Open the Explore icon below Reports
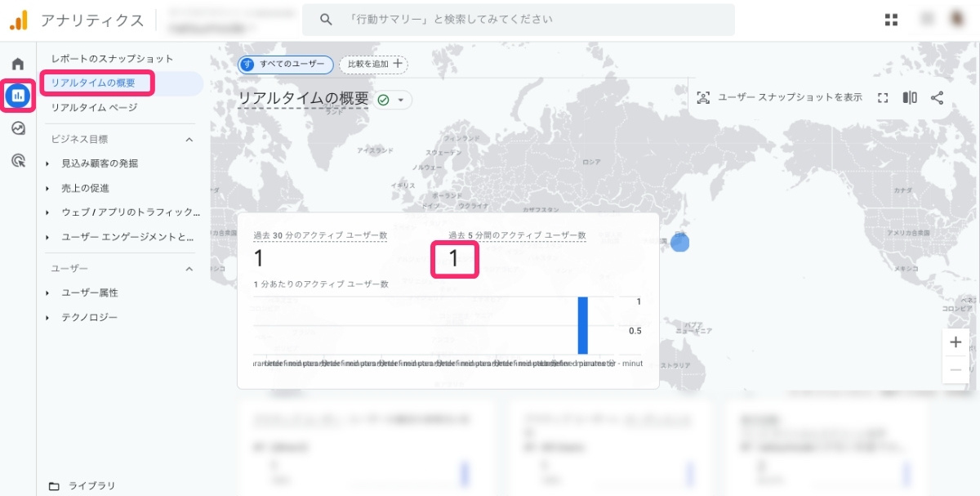980x496 pixels. 18,128
